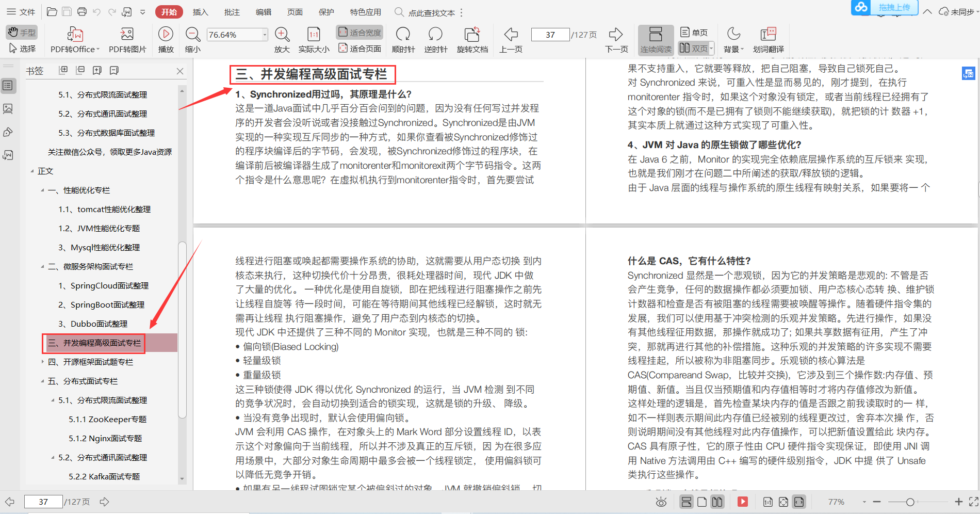This screenshot has height=514, width=980.
Task: Click the redo arrow icon
Action: 112,11
